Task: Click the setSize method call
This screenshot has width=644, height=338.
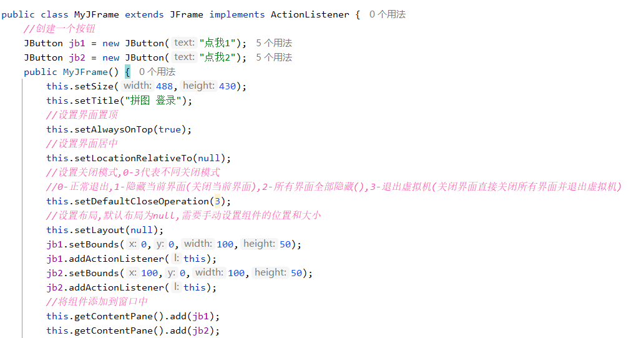Action: pos(94,86)
